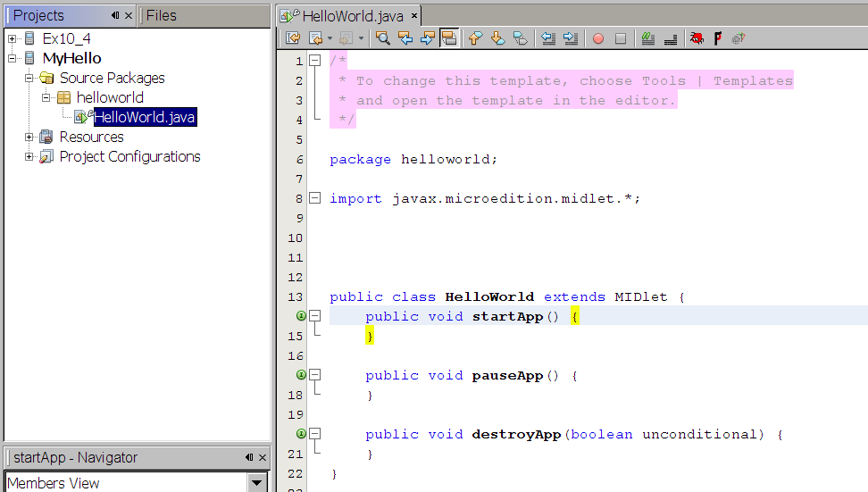Click Find Previous Occurrence arrow icon
Image resolution: width=868 pixels, height=492 pixels.
point(405,38)
